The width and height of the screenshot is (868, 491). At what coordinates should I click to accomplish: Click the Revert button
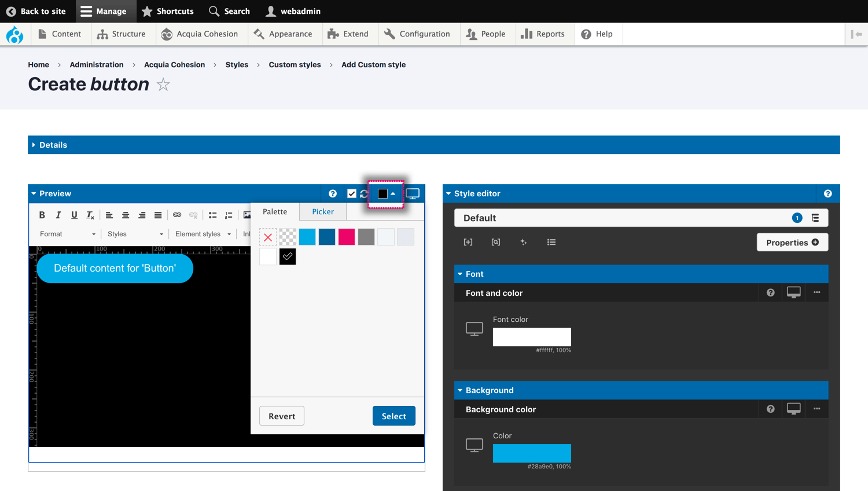(282, 416)
